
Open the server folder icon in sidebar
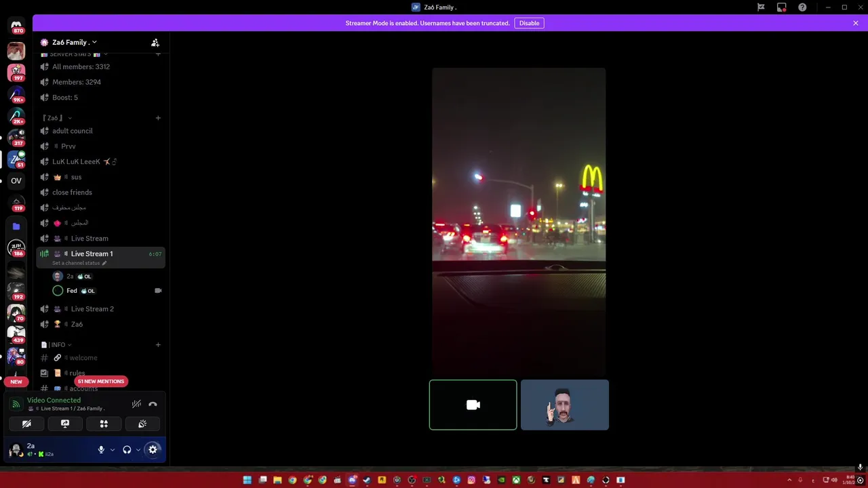[x=16, y=226]
